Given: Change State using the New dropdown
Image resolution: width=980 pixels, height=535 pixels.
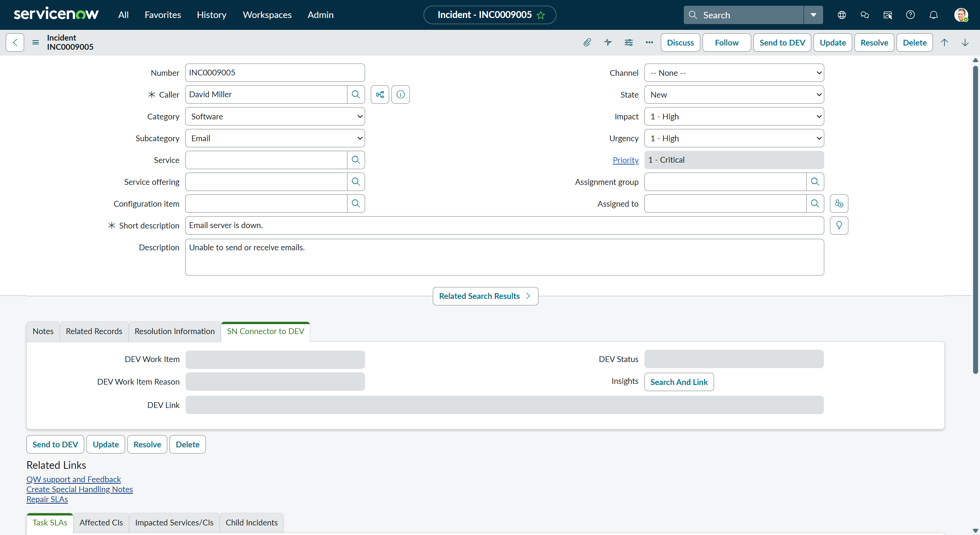Looking at the screenshot, I should 734,94.
